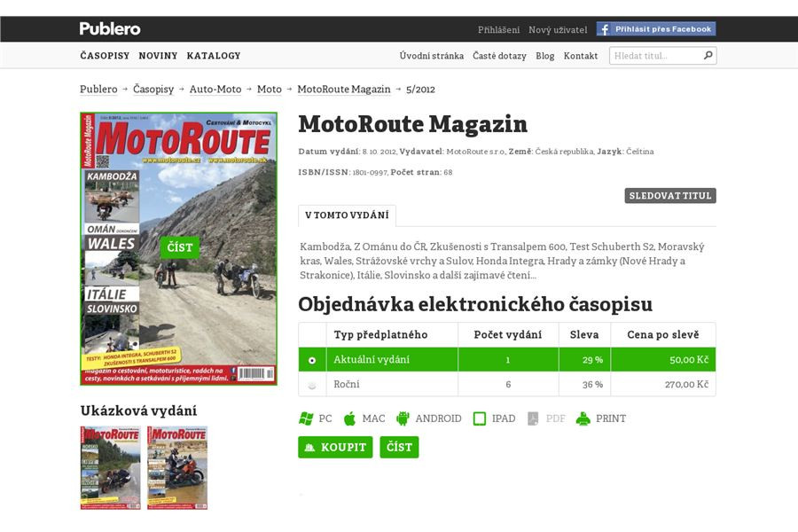Open the V tomto vydání tab
This screenshot has height=532, width=798.
(x=347, y=215)
